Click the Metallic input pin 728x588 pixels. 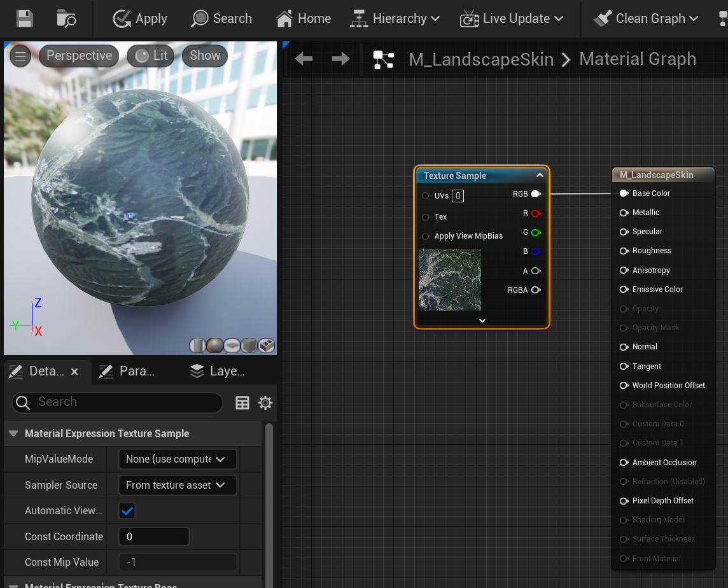coord(624,213)
